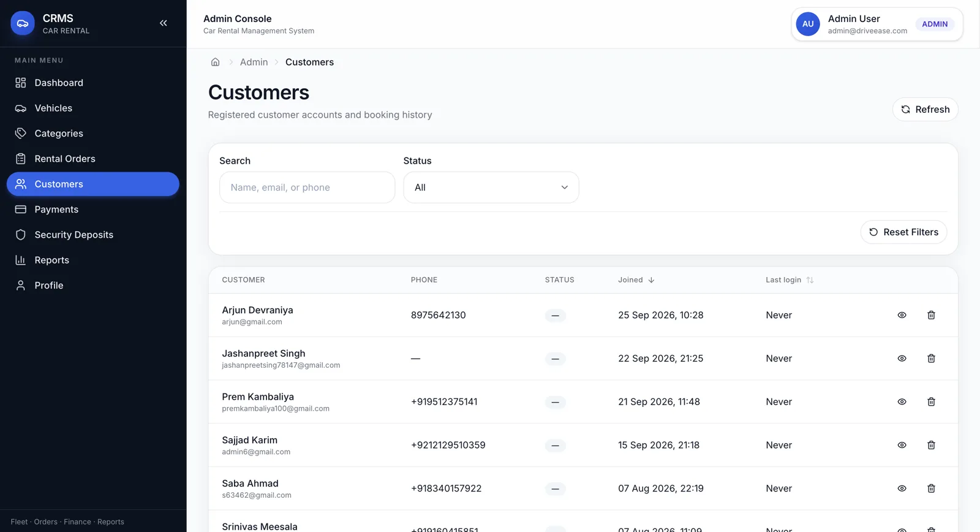Image resolution: width=980 pixels, height=532 pixels.
Task: Click admin@driveease.com account email
Action: pyautogui.click(x=867, y=31)
